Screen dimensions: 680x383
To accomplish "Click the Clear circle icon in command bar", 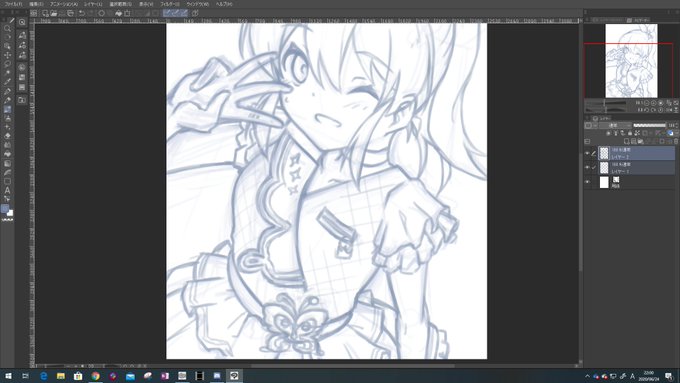I will coord(101,13).
